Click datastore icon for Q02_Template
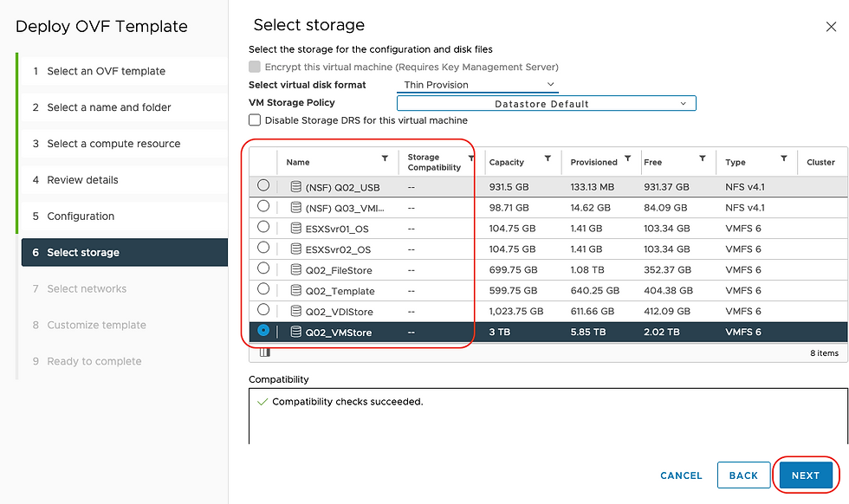Screen dimensions: 849x504 [x=295, y=291]
